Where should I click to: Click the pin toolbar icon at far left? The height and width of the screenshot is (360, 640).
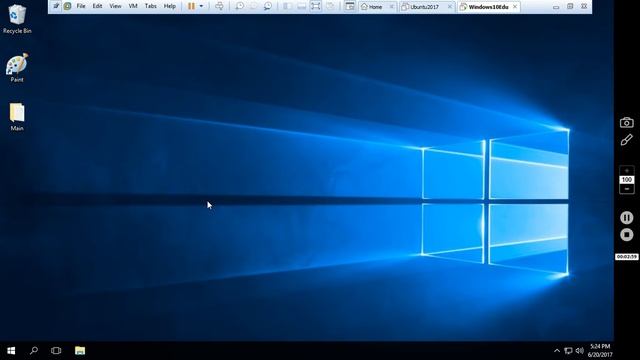coord(56,6)
